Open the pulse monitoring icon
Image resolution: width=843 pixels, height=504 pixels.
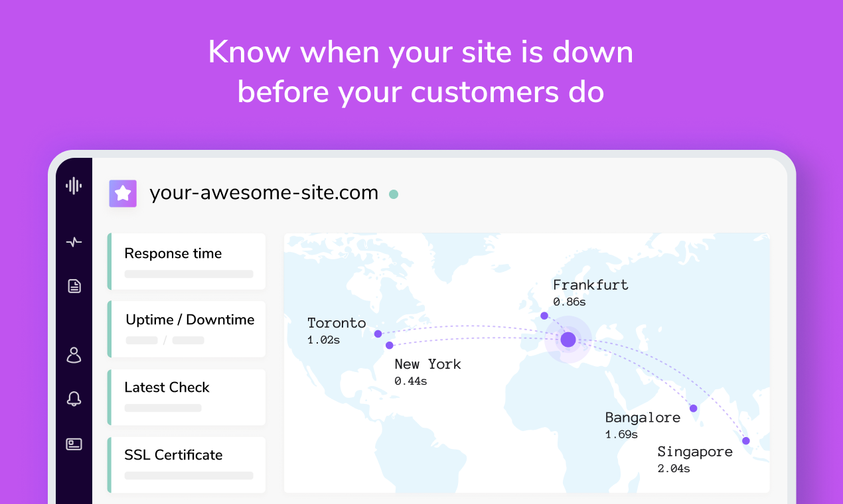[x=74, y=242]
